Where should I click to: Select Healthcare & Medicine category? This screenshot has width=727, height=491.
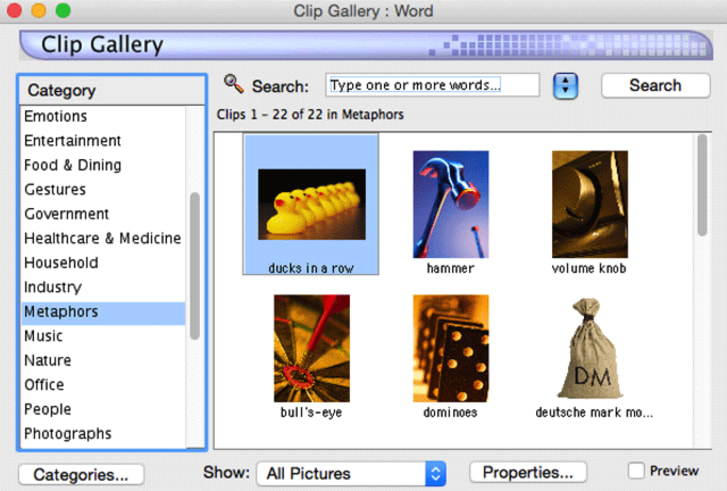pos(103,238)
